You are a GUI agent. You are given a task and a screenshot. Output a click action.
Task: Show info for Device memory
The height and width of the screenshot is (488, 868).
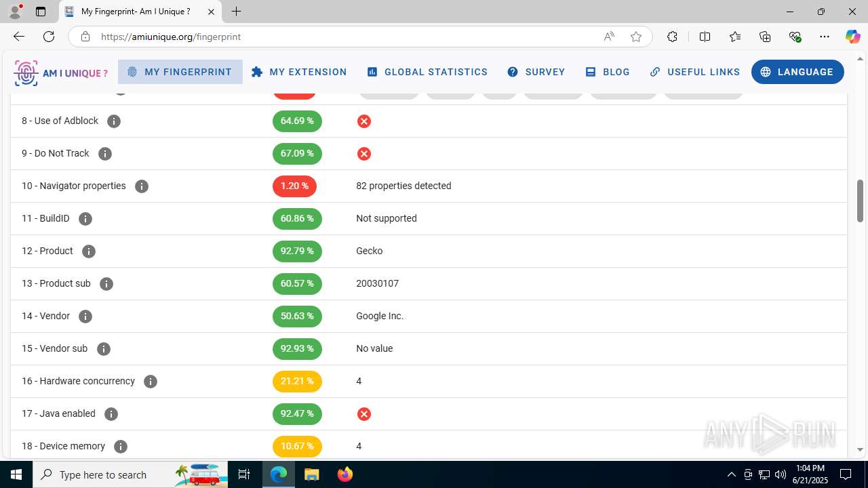click(x=121, y=447)
